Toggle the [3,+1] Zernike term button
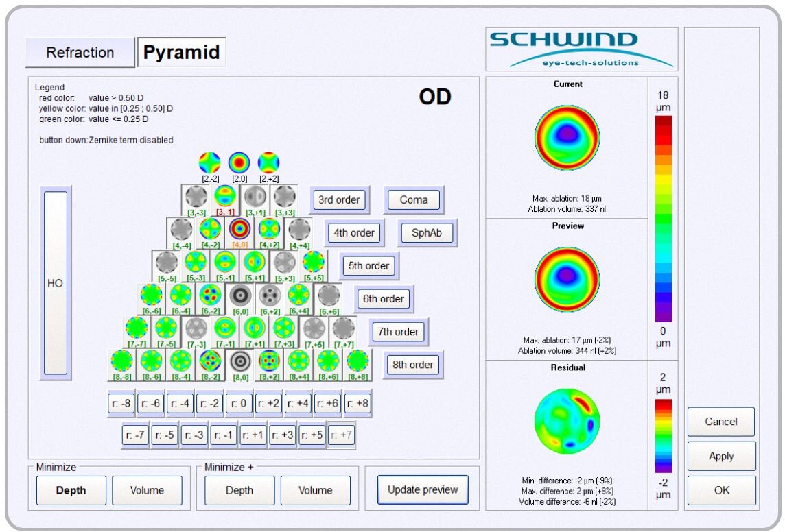The height and width of the screenshot is (532, 785). click(255, 200)
